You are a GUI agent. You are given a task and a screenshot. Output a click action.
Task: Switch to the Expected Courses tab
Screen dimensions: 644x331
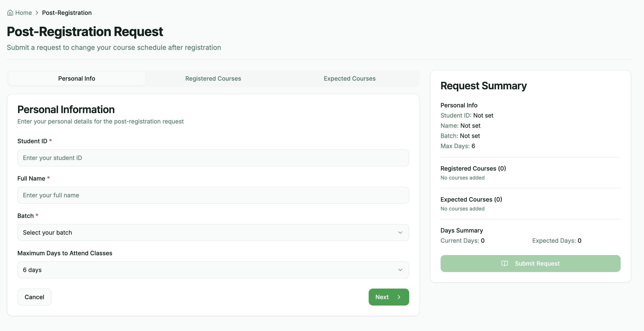pyautogui.click(x=349, y=78)
